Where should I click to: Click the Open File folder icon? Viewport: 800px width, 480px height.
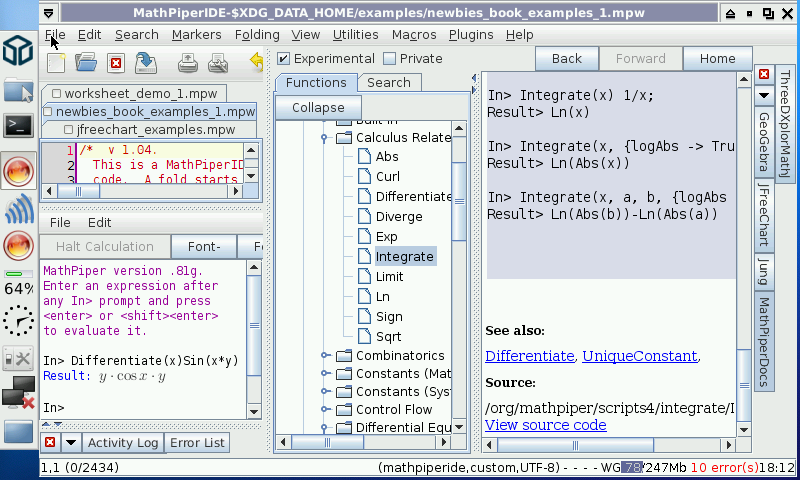coord(86,63)
